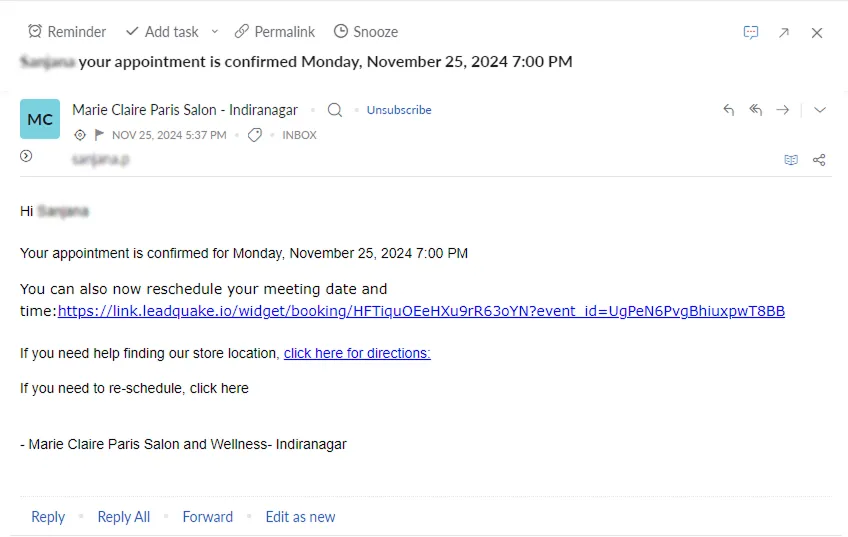Expand more actions chevron in email header
Screen dimensions: 848x537
point(820,110)
